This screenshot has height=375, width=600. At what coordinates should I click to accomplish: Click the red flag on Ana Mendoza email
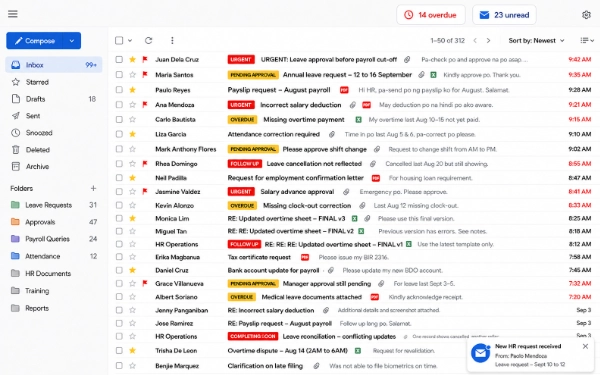[x=145, y=104]
